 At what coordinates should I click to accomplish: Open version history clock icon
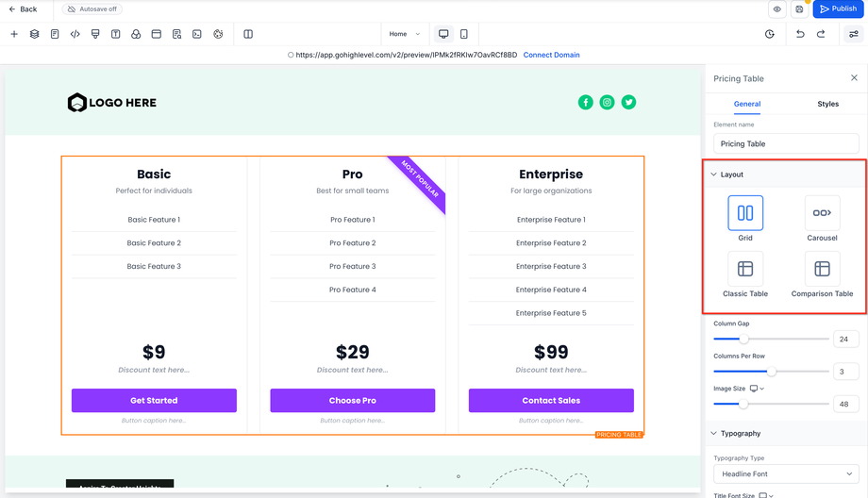click(x=770, y=34)
